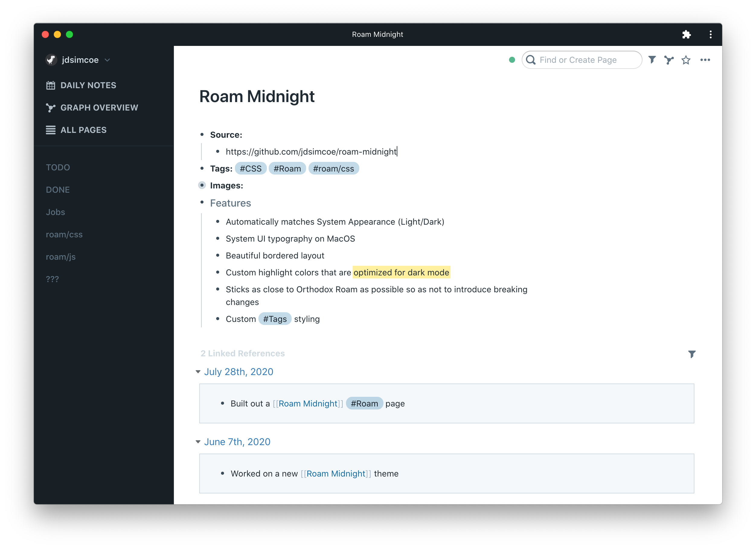This screenshot has width=756, height=549.
Task: Click the green sync status dot
Action: pos(512,60)
